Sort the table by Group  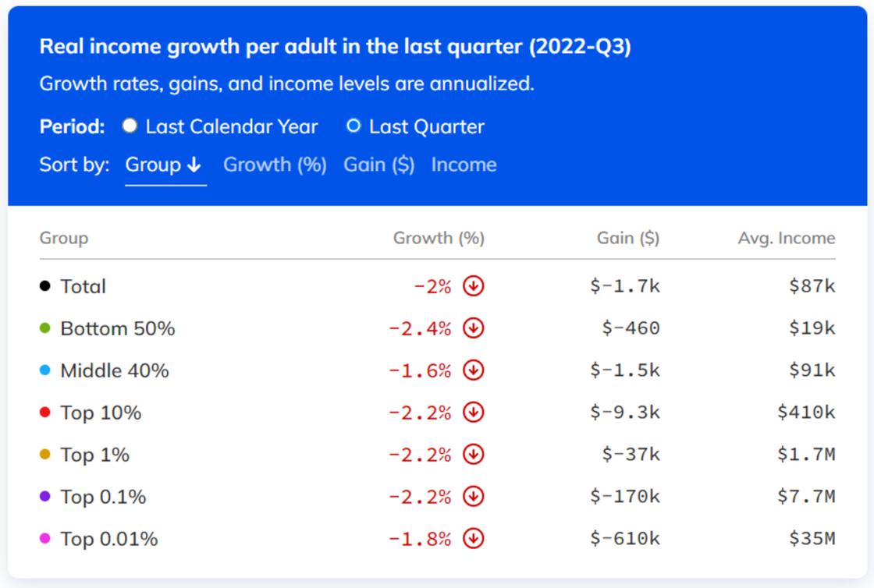click(x=165, y=165)
